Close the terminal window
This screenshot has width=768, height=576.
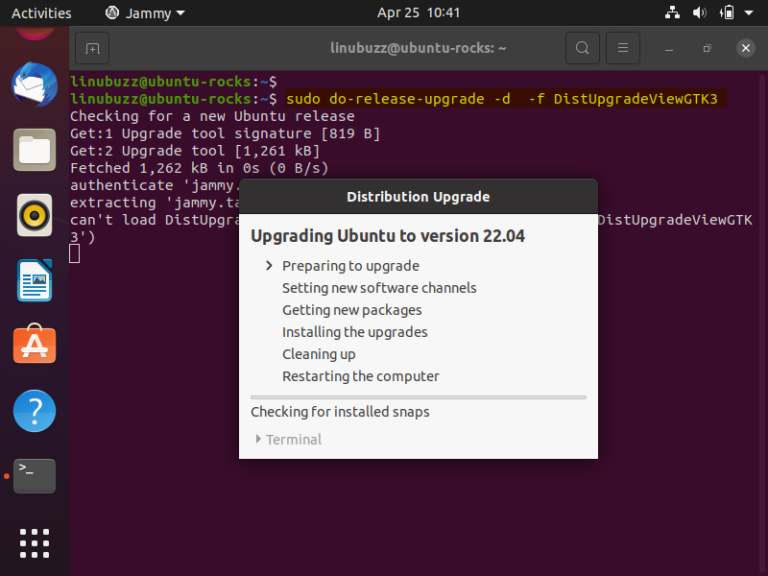point(745,48)
